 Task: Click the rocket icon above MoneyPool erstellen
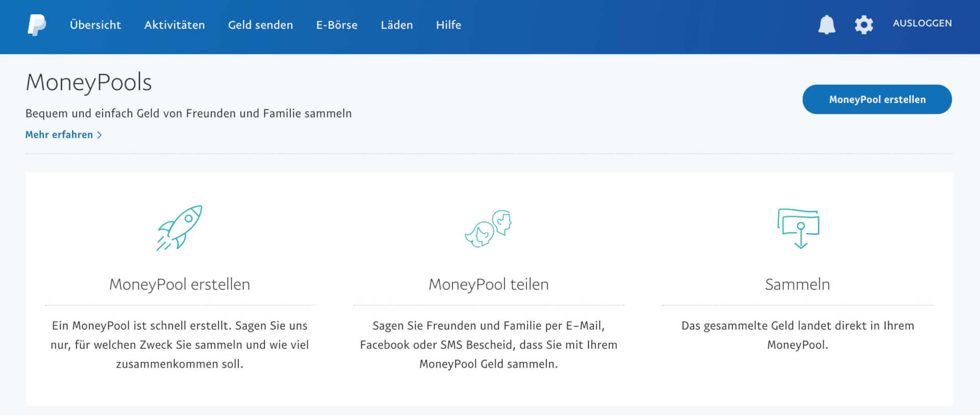click(x=179, y=228)
